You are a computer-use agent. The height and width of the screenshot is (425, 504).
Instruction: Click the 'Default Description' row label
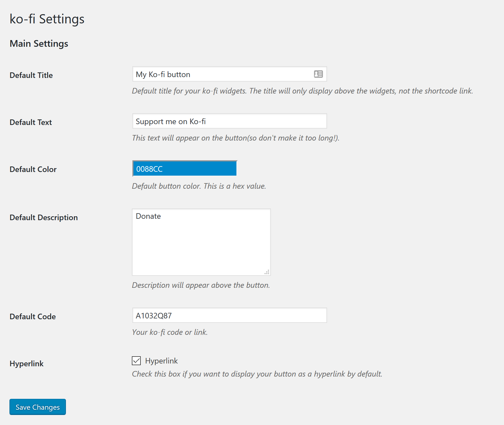pos(44,217)
